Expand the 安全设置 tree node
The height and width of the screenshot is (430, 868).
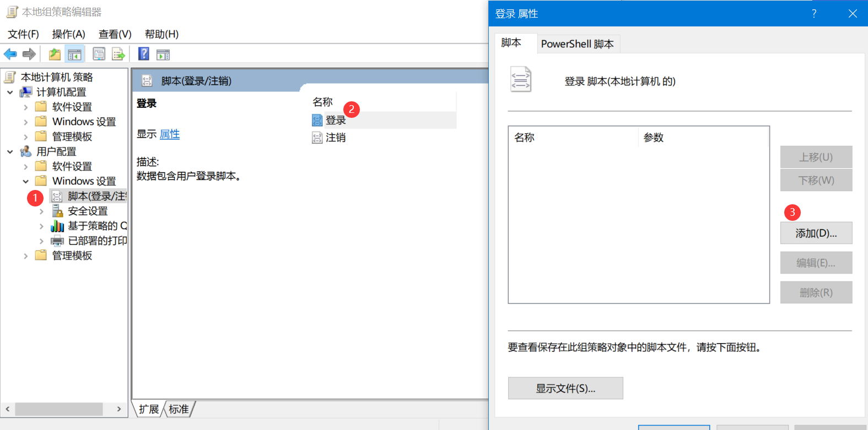pos(41,211)
